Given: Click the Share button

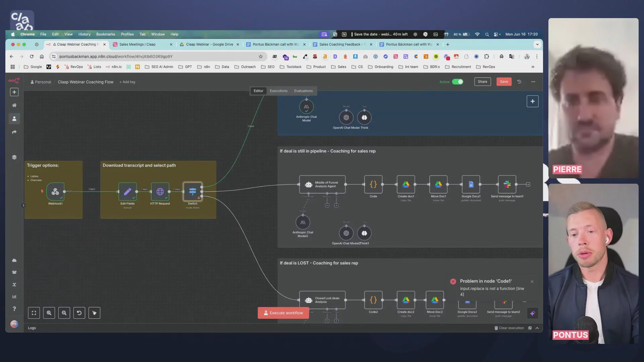Looking at the screenshot, I should coord(483,82).
